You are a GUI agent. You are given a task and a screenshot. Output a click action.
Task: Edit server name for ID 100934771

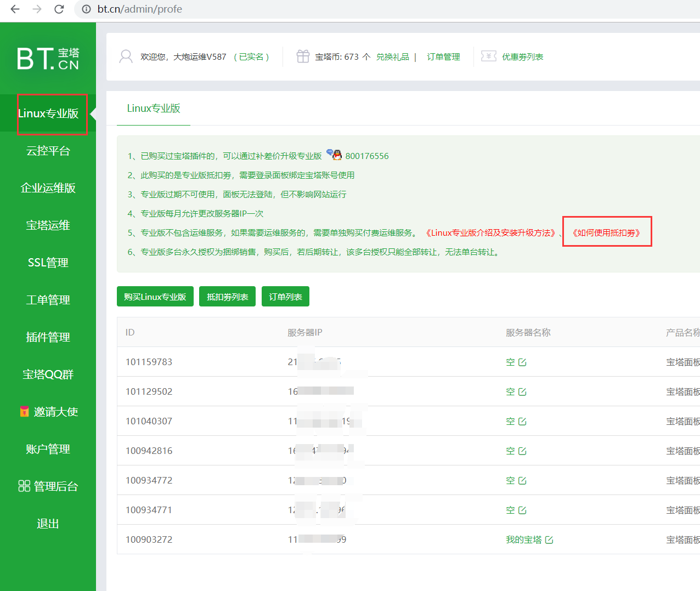tap(522, 510)
